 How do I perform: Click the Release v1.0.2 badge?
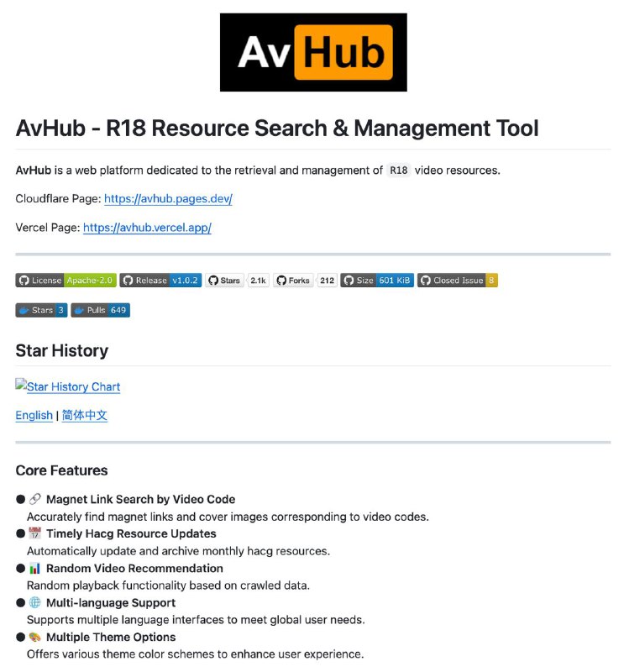click(160, 281)
